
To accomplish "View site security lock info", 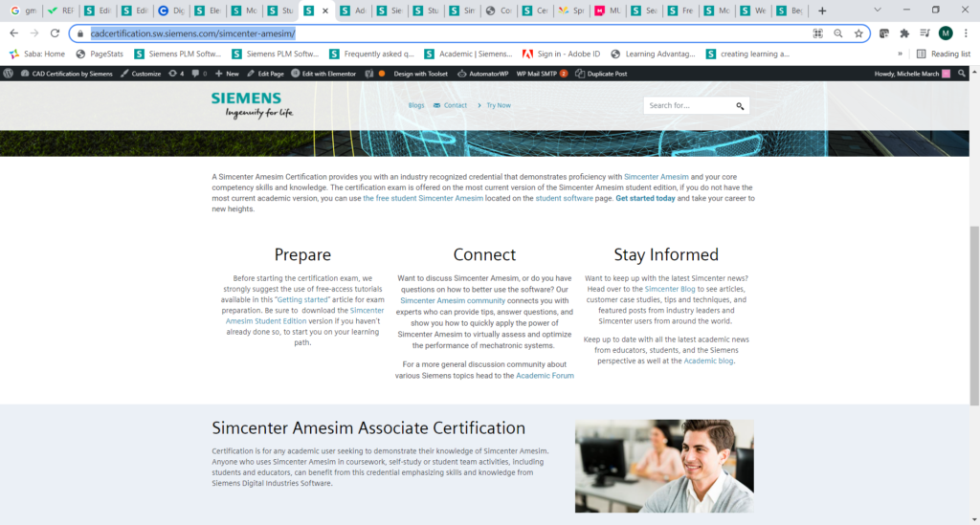I will [x=80, y=33].
